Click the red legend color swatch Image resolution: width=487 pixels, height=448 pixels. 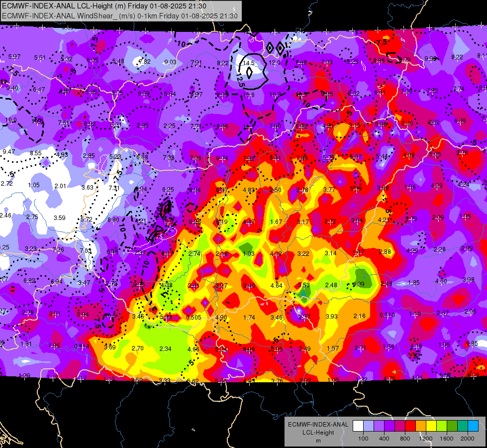click(410, 426)
